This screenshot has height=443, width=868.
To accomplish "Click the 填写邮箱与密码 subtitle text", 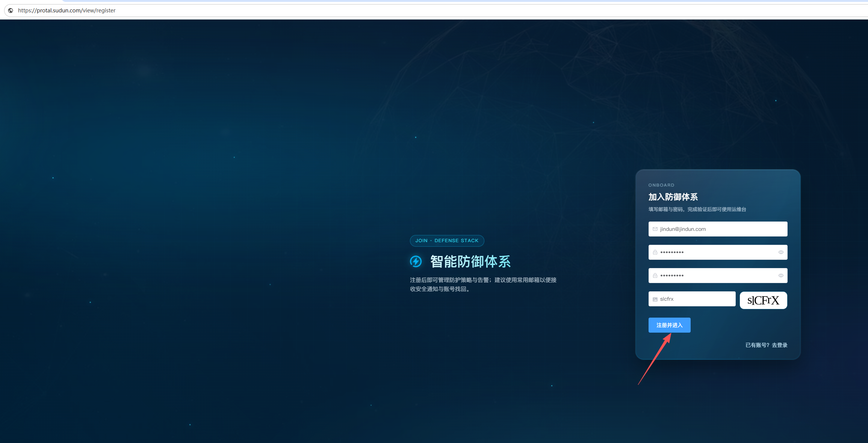I will click(697, 209).
